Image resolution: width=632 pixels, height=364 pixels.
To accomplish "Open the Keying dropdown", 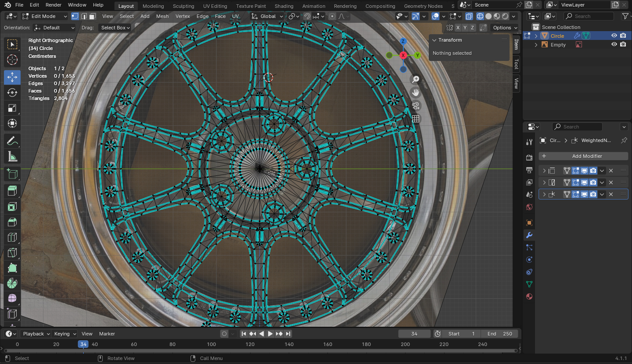I will click(x=65, y=334).
